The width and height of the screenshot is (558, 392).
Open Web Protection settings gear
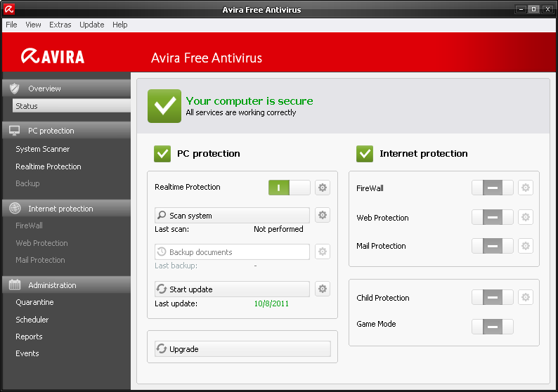(526, 217)
